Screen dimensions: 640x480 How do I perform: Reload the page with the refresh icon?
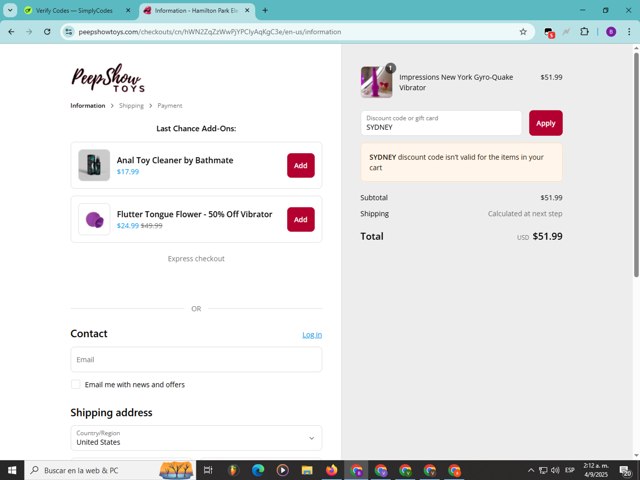coord(47,32)
